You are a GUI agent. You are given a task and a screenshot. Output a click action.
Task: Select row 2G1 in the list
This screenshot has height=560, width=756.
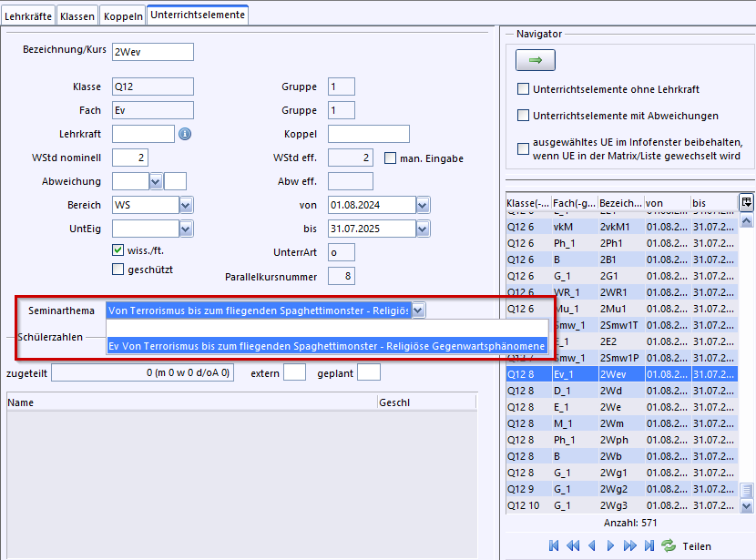pos(622,276)
